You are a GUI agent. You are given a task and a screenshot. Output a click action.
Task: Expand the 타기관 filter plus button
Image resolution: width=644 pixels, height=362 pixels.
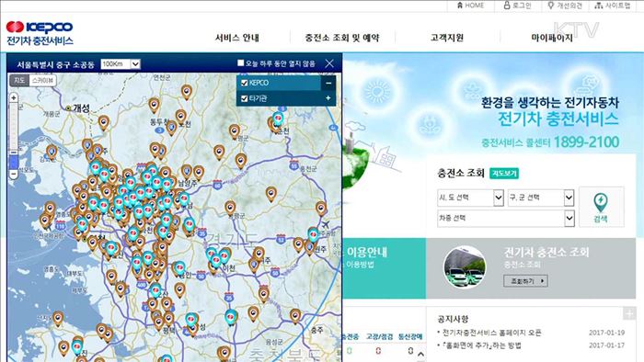(328, 98)
